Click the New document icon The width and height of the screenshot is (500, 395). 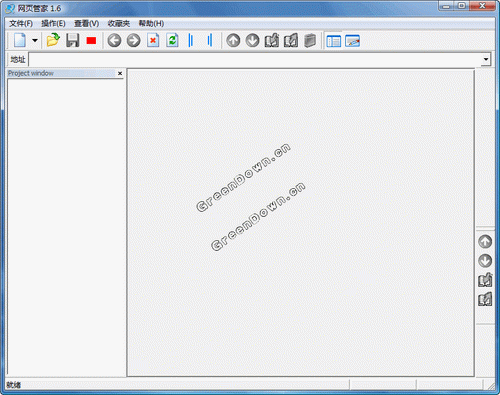(x=20, y=41)
